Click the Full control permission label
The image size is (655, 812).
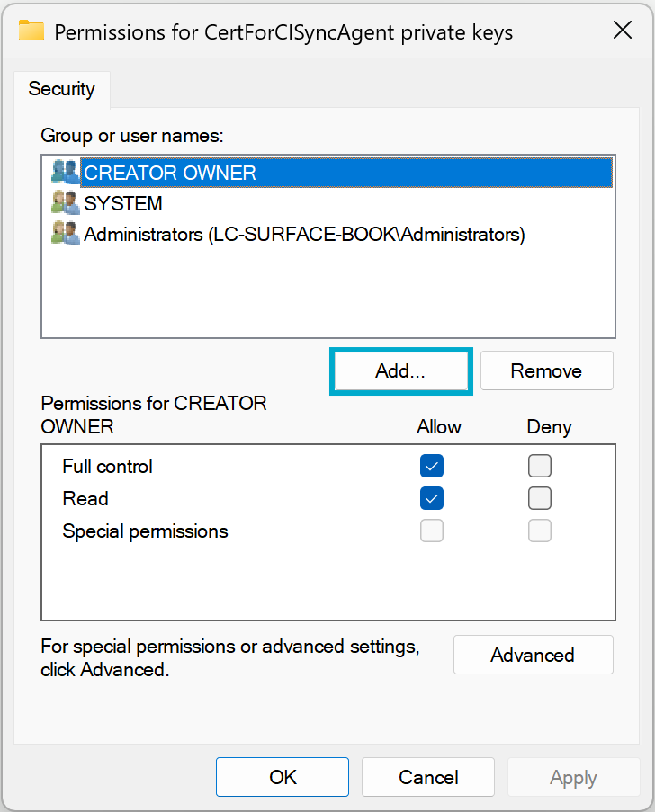point(107,467)
